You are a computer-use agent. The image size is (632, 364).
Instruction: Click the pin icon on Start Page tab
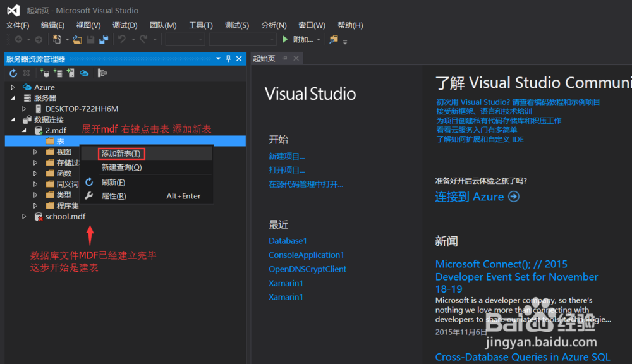(284, 58)
